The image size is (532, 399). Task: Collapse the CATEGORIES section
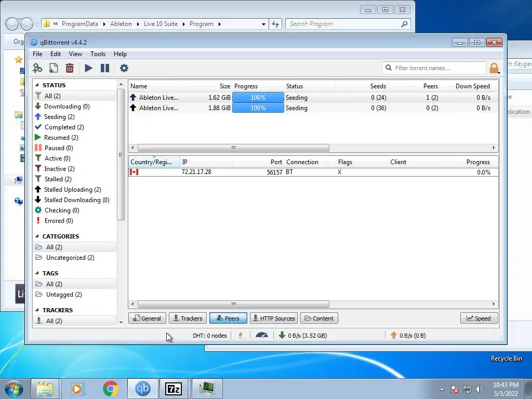pyautogui.click(x=37, y=236)
